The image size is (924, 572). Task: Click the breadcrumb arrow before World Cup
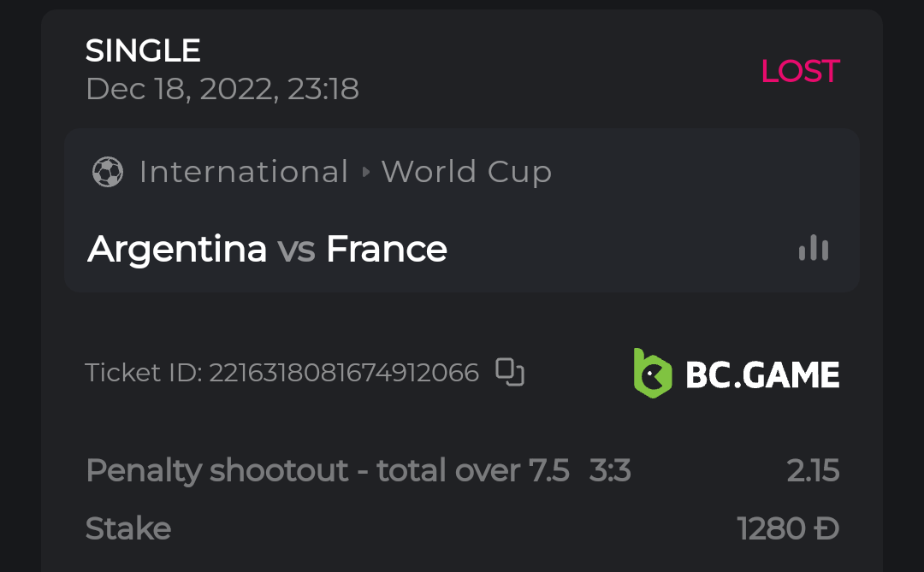click(366, 172)
